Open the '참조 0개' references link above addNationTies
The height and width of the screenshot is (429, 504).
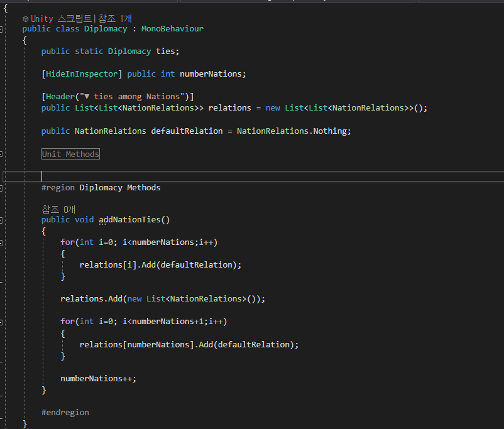point(58,210)
